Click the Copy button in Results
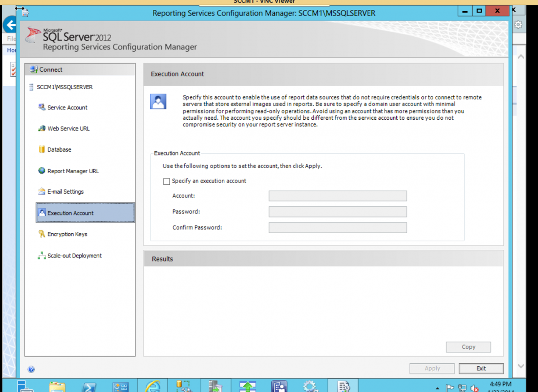The width and height of the screenshot is (538, 392). click(x=469, y=347)
